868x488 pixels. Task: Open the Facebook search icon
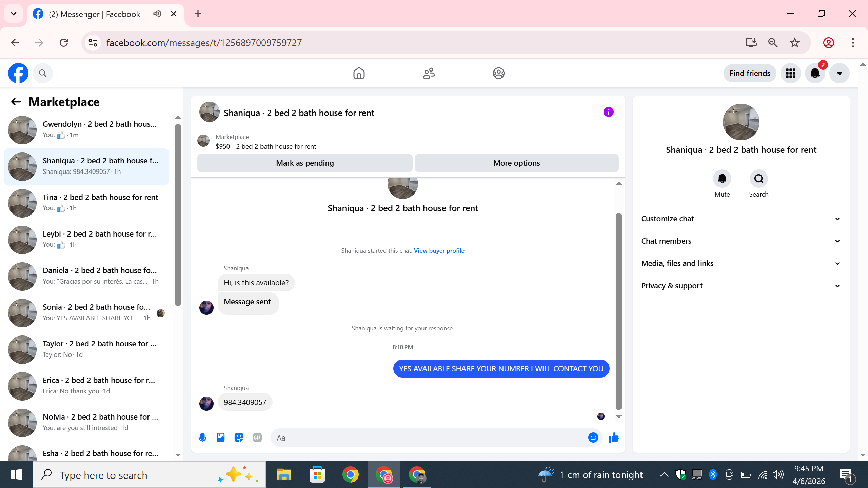point(43,73)
